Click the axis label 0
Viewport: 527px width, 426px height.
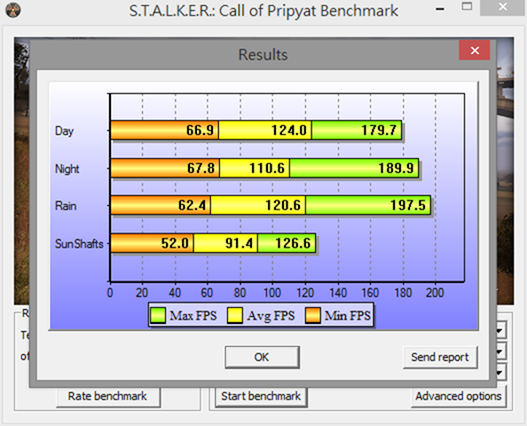[x=110, y=293]
